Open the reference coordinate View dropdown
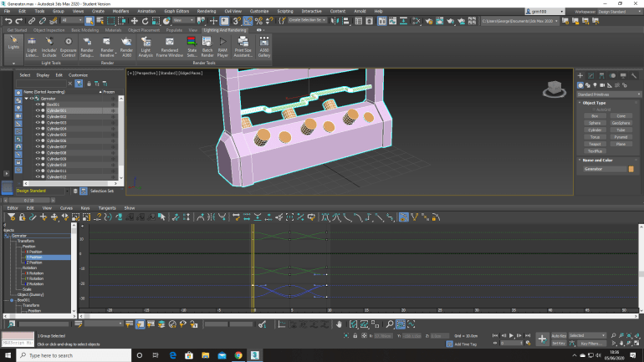644x362 pixels. [183, 21]
